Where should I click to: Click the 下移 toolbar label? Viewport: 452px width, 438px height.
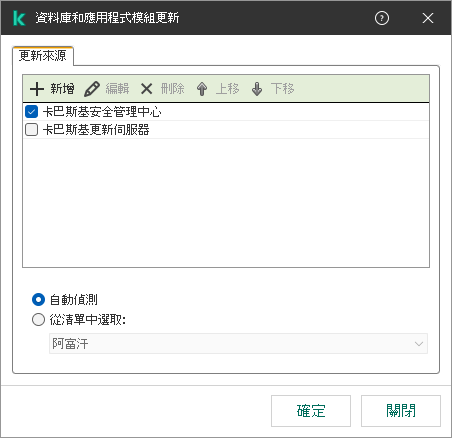click(x=282, y=89)
